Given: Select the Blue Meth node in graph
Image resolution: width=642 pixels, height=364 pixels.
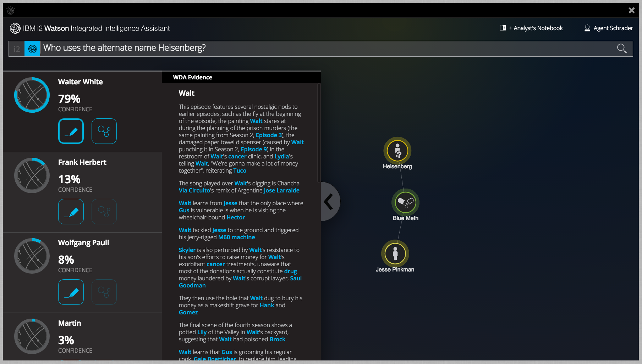Looking at the screenshot, I should [x=405, y=202].
